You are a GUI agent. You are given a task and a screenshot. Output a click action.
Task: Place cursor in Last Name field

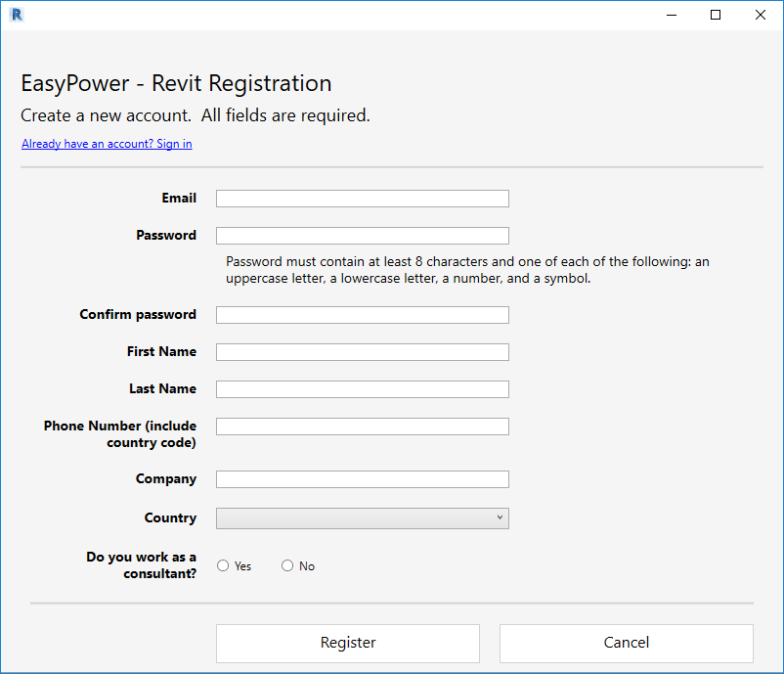click(x=362, y=389)
